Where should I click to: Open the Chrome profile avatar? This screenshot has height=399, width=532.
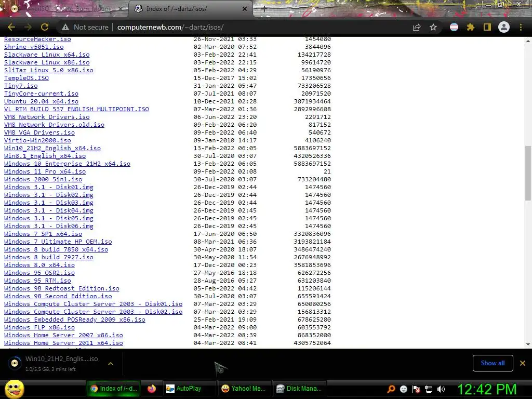pos(504,27)
